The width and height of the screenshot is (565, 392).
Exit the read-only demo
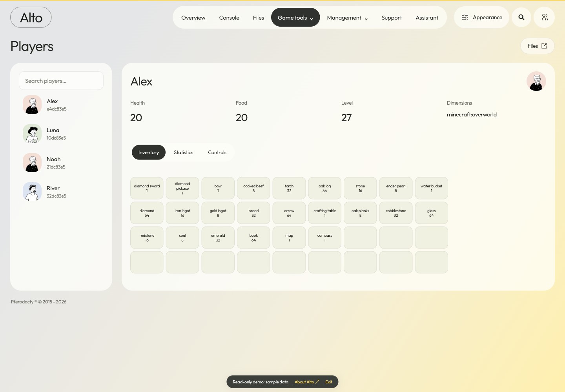click(329, 382)
